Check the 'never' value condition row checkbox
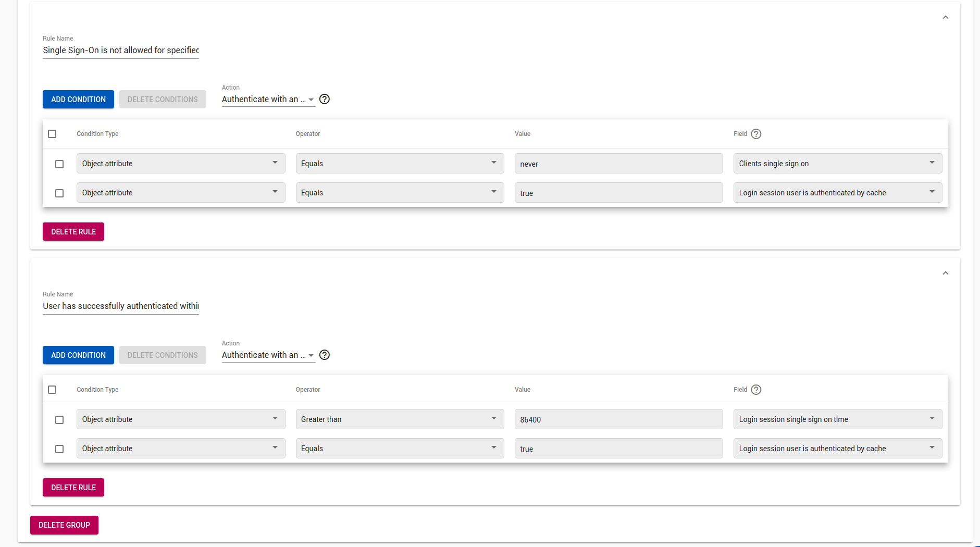 (59, 164)
